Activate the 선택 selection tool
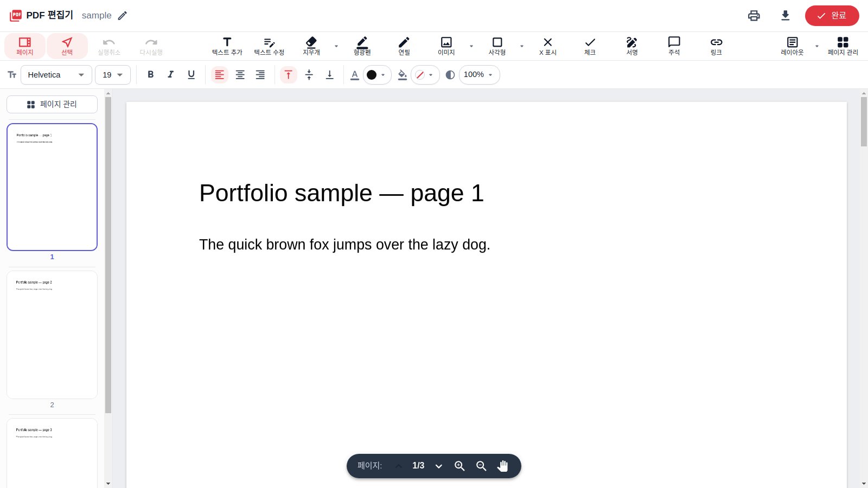The width and height of the screenshot is (868, 488). click(67, 46)
